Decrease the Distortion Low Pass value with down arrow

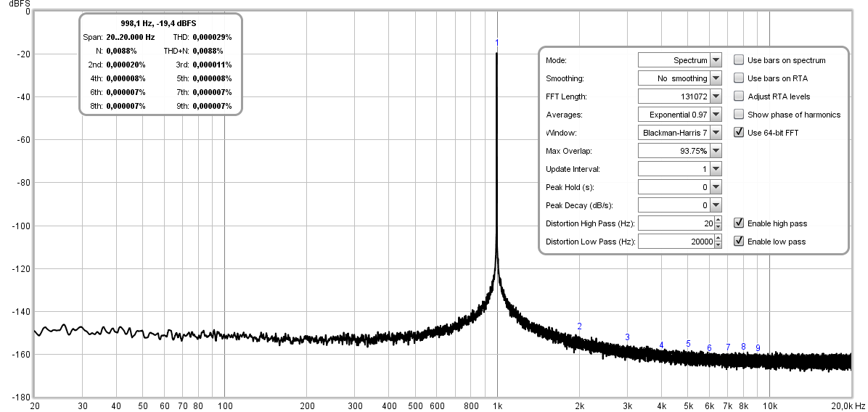[718, 245]
